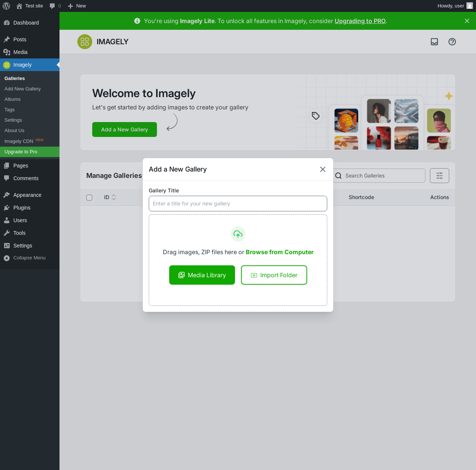Click the Comments icon in sidebar
The height and width of the screenshot is (470, 476).
[x=7, y=178]
